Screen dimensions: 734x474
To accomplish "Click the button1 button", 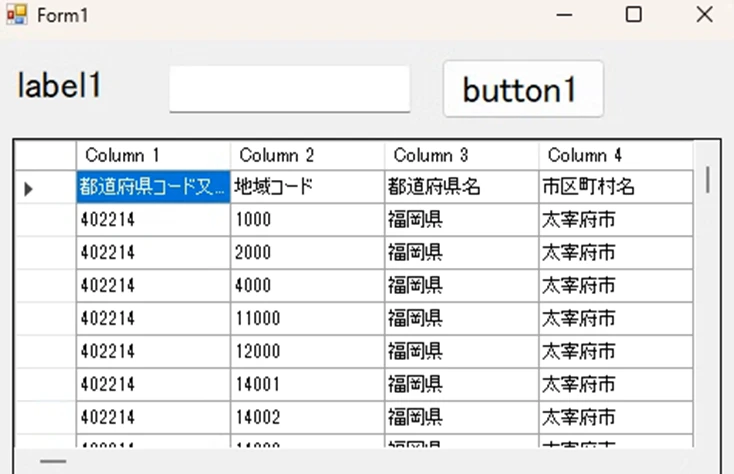I will [x=523, y=89].
